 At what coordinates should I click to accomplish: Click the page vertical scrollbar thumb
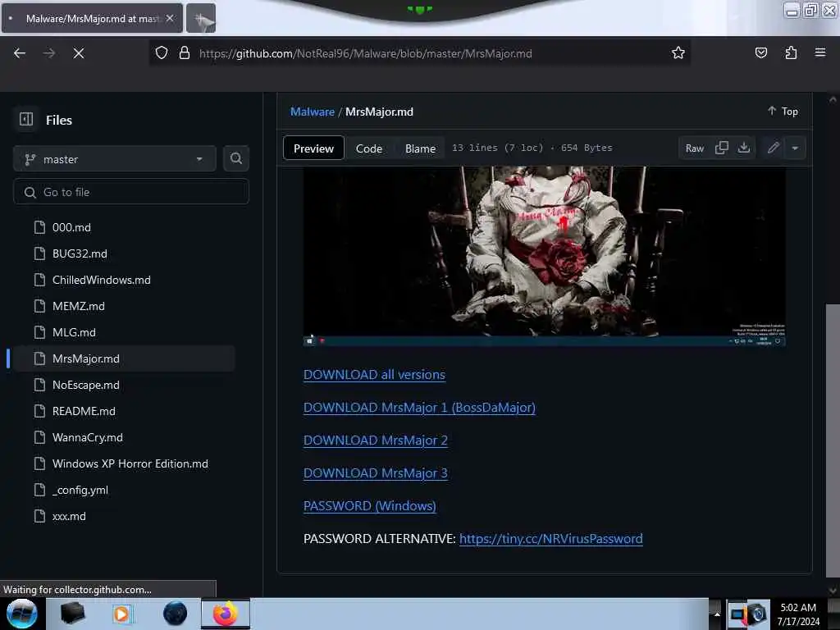coord(833,441)
